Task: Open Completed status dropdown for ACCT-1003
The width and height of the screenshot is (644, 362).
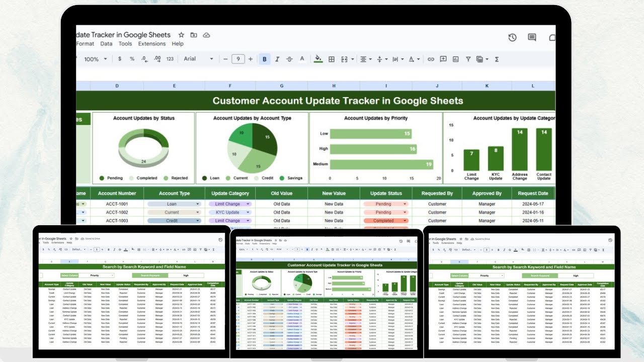Action: pyautogui.click(x=386, y=221)
